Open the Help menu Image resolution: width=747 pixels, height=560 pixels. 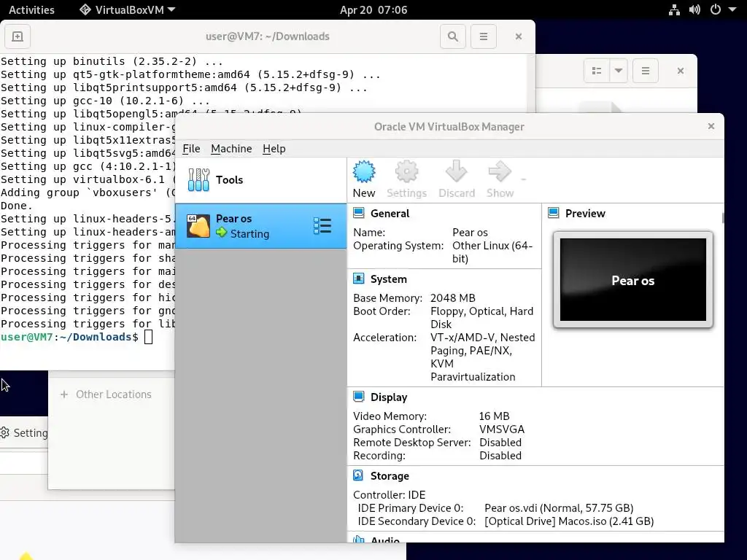pos(274,149)
